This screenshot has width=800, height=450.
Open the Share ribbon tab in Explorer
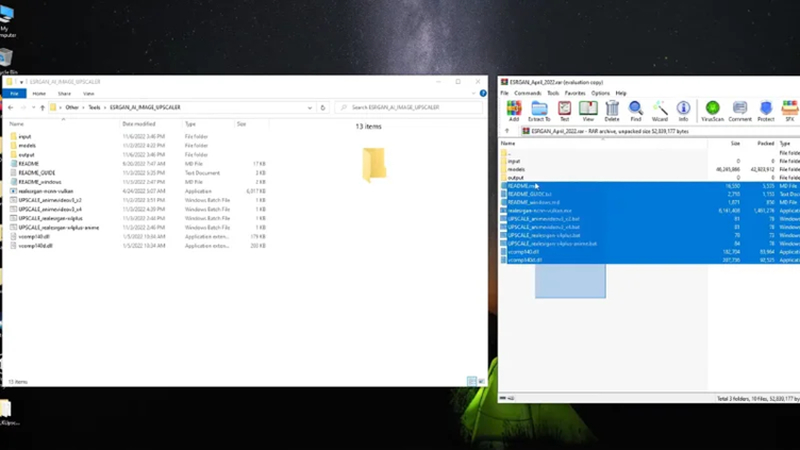(x=64, y=94)
